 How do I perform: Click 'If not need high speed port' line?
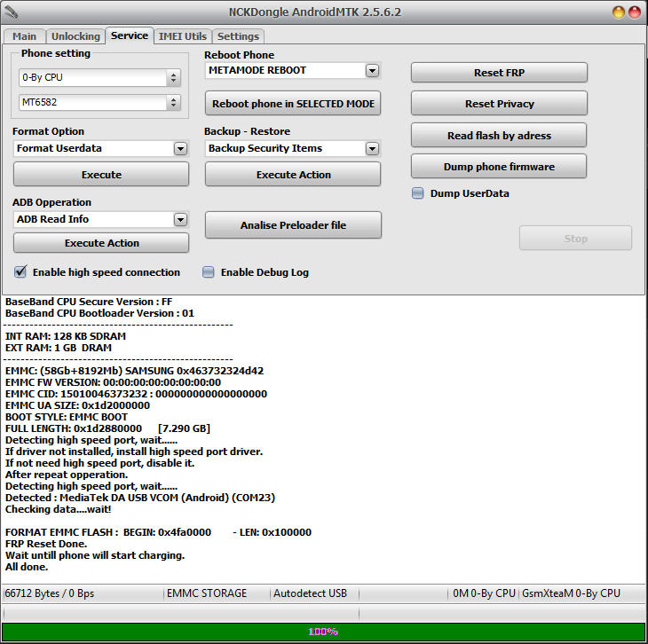pyautogui.click(x=99, y=463)
